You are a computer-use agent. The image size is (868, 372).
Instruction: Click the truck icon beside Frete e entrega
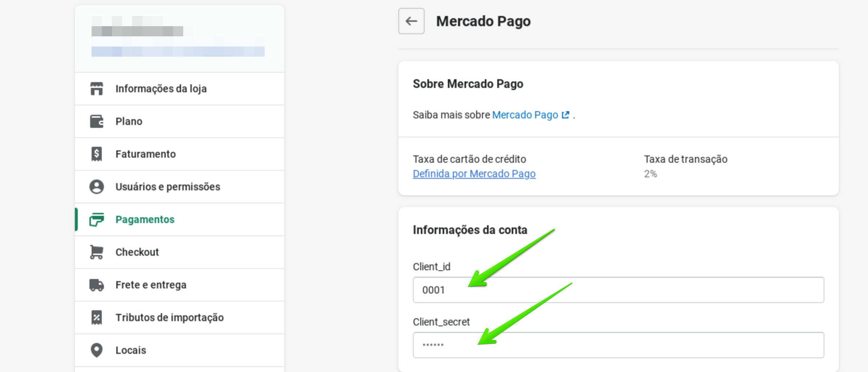(97, 285)
